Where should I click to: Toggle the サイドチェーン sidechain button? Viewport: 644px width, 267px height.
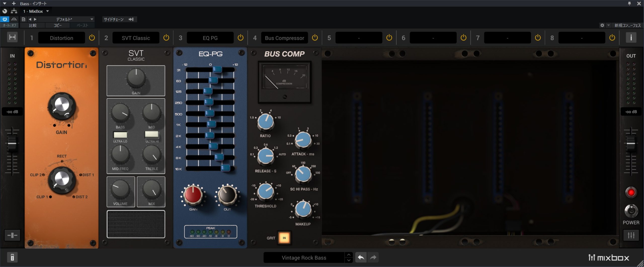click(119, 19)
